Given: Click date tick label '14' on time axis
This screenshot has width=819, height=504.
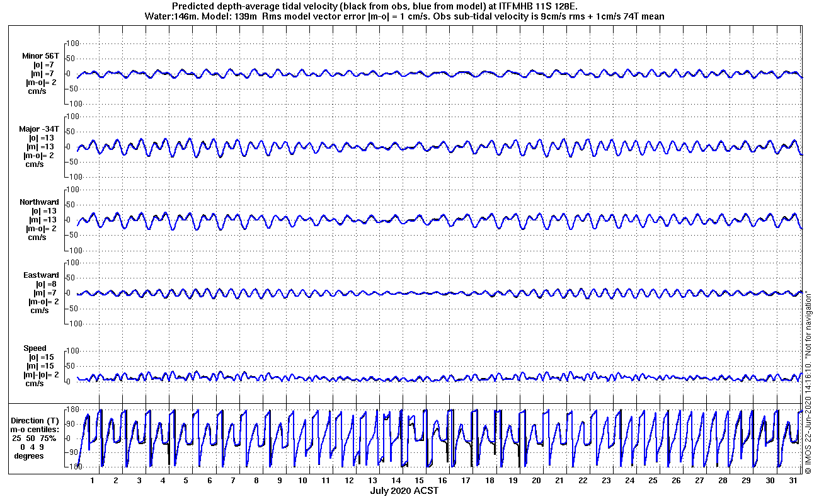Looking at the screenshot, I should (x=396, y=481).
